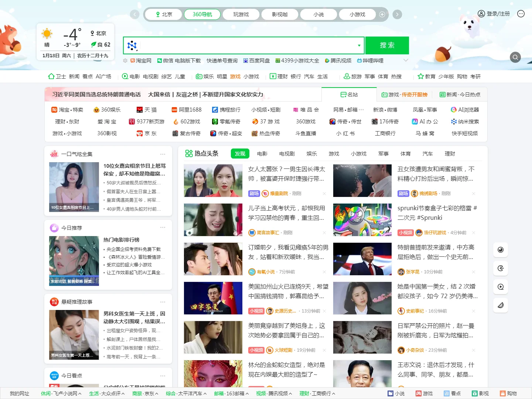Screen dimensions: 532x399
Task: Open the novel icon in bottom bar
Action: pyautogui.click(x=390, y=393)
